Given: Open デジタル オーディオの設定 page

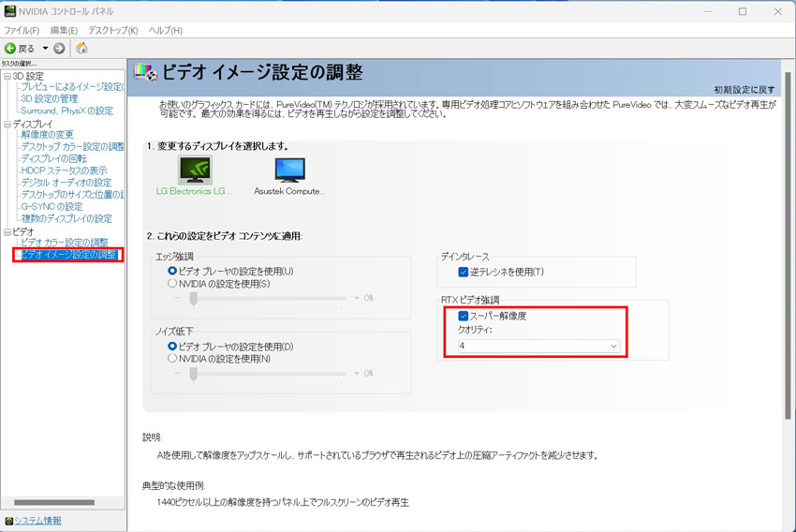Looking at the screenshot, I should pos(66,183).
